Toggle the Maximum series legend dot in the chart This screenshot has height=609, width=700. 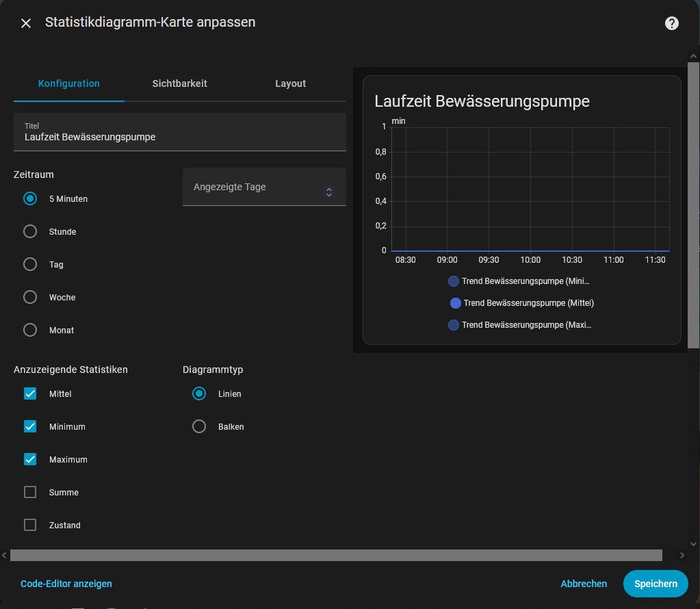(x=453, y=325)
